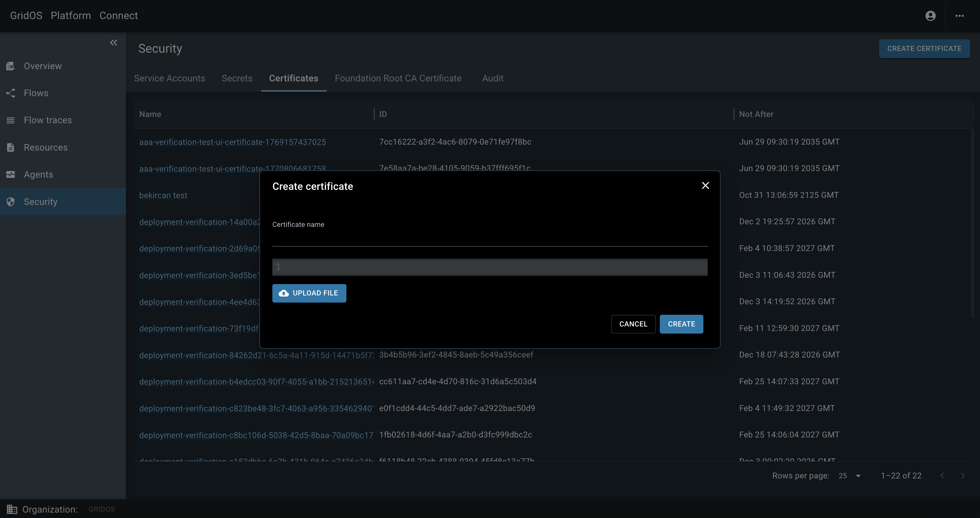Open the three-dots more options menu
Image resolution: width=980 pixels, height=518 pixels.
(x=959, y=16)
